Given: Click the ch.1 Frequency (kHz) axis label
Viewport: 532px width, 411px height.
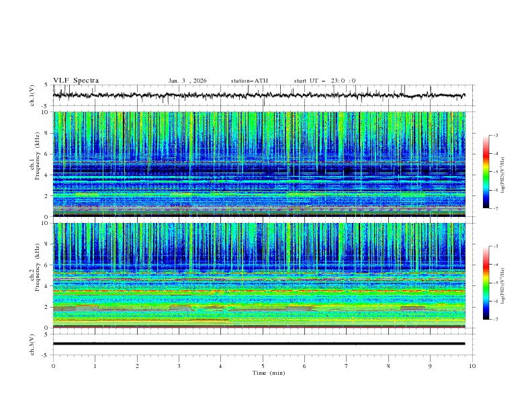Looking at the screenshot, I should (x=34, y=156).
